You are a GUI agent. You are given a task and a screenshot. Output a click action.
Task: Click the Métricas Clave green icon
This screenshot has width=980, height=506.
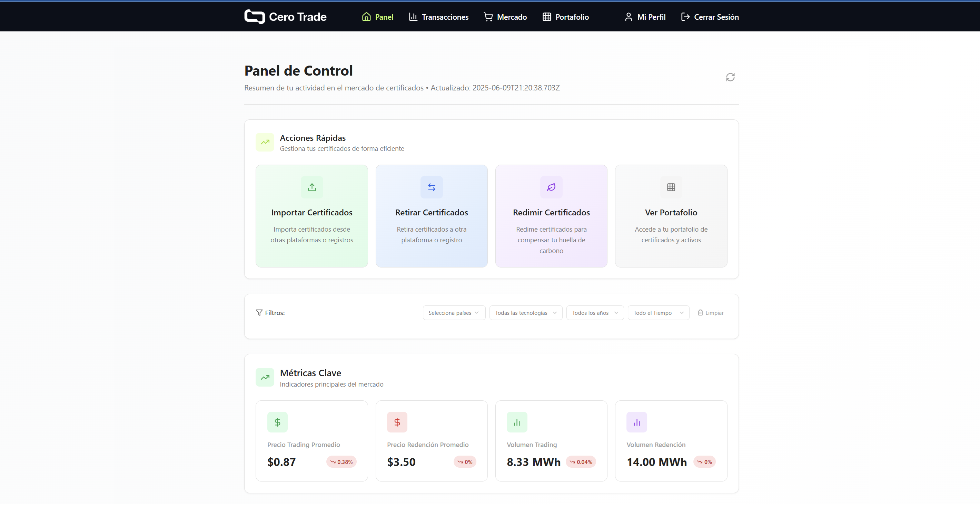(265, 377)
